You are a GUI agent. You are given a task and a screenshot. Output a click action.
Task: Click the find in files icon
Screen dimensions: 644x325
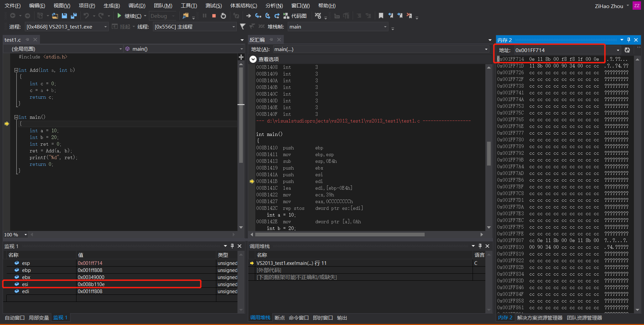coord(185,16)
